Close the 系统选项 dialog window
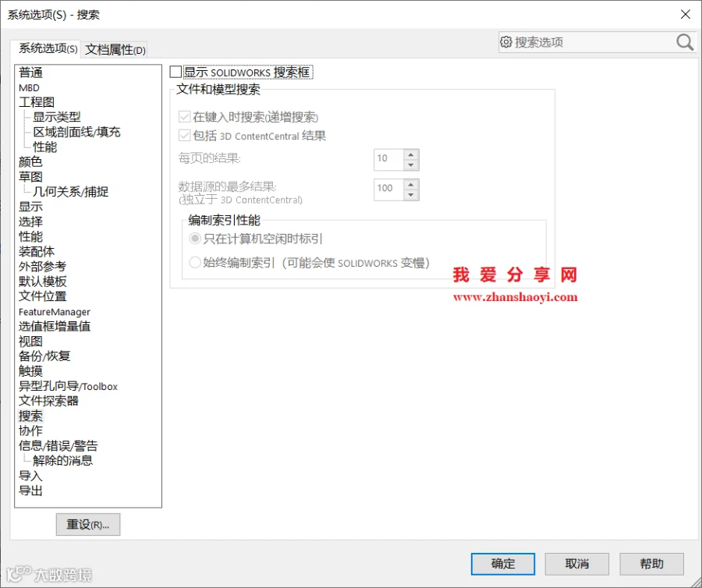Image resolution: width=702 pixels, height=588 pixels. point(685,14)
